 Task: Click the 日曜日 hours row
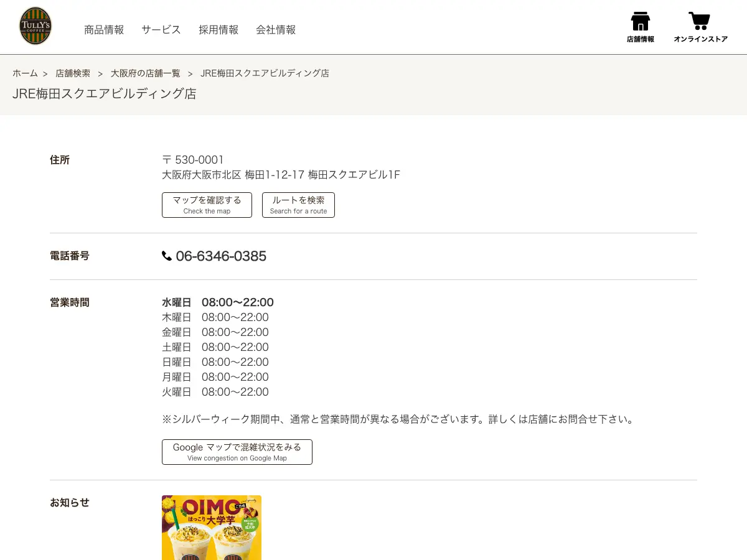point(215,362)
